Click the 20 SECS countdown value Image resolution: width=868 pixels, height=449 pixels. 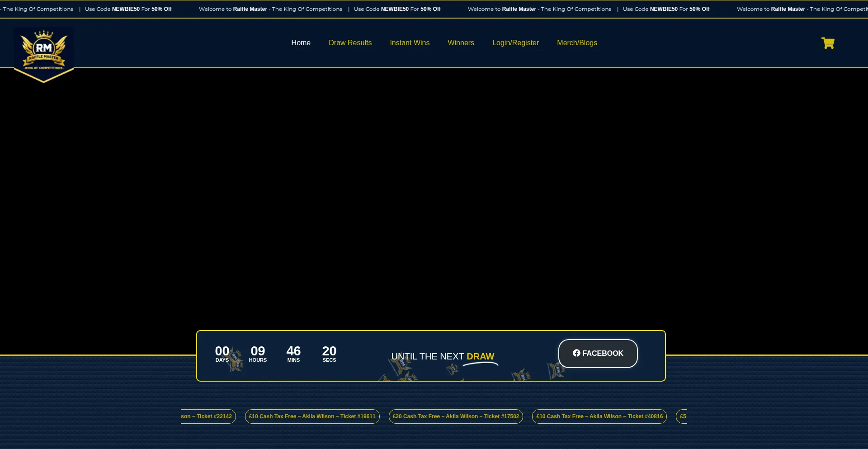tap(329, 354)
